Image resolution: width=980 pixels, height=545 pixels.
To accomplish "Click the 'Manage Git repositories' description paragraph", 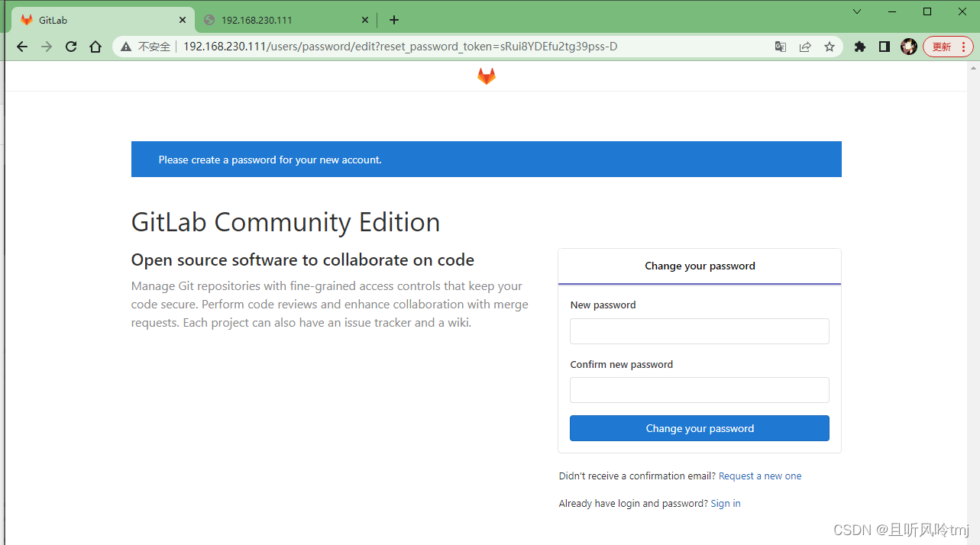I will [330, 305].
